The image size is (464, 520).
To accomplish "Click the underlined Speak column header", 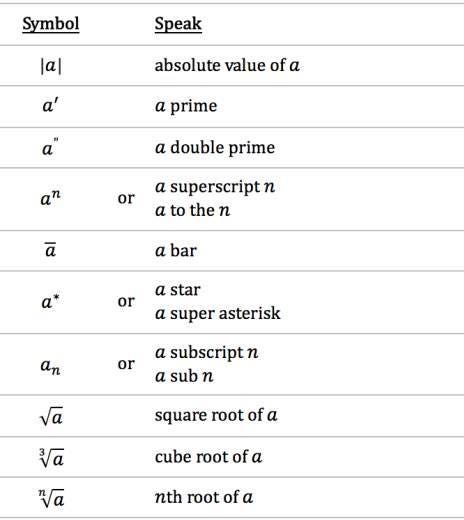I will [x=178, y=24].
